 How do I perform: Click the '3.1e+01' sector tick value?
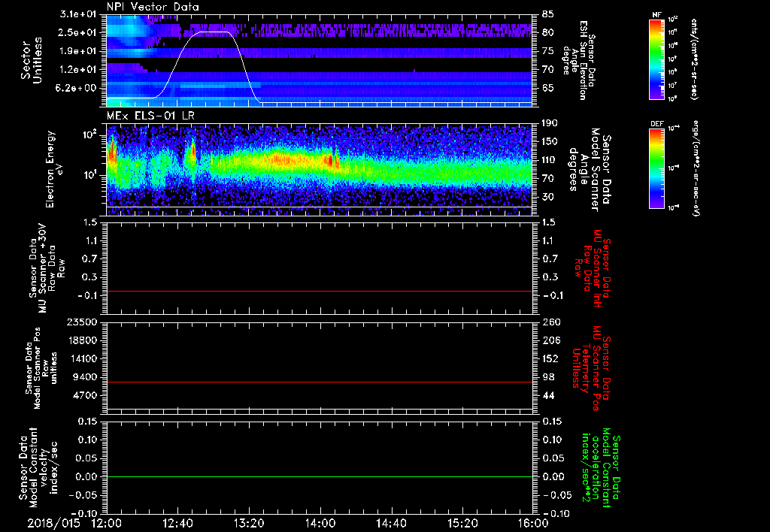tap(78, 14)
